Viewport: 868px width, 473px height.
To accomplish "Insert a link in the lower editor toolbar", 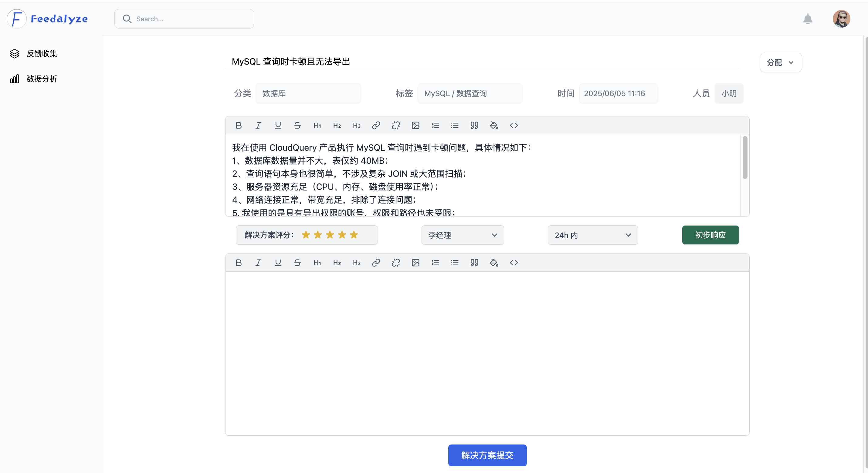I will pyautogui.click(x=376, y=263).
